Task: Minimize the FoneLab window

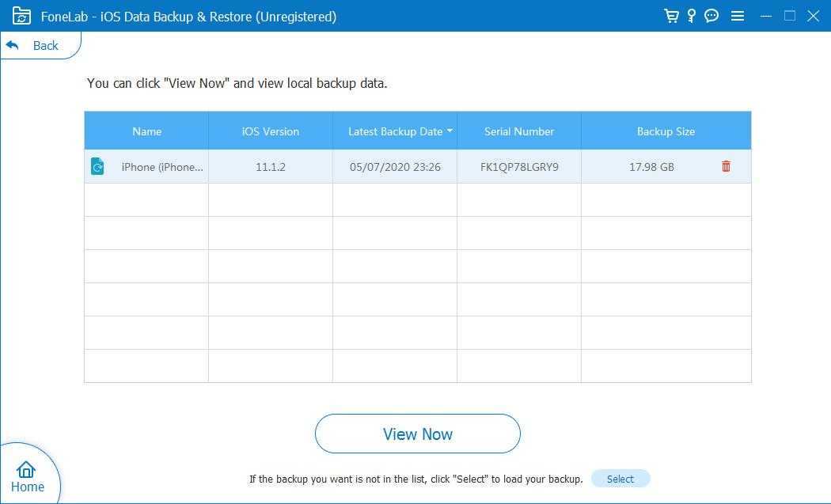Action: 766,16
